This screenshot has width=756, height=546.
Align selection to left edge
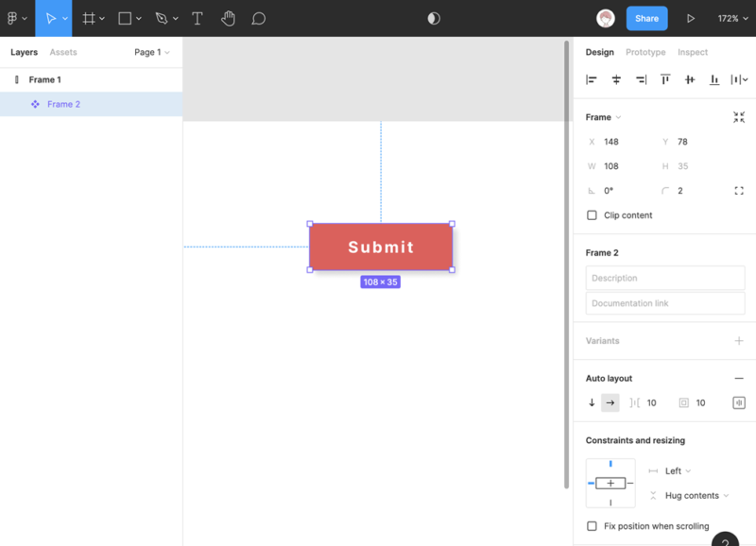click(x=592, y=80)
